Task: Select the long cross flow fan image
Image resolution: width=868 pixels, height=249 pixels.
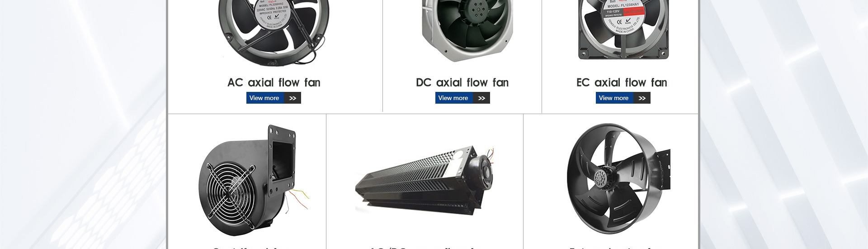Action: click(425, 180)
